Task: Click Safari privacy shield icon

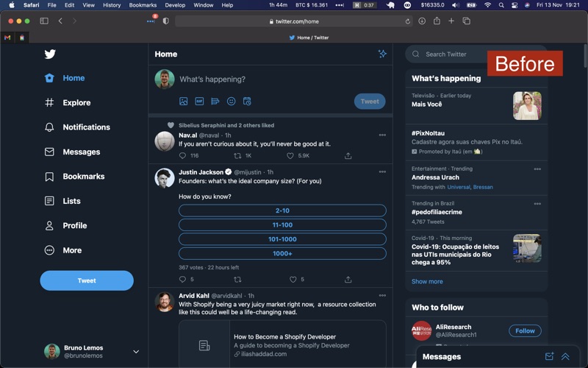Action: click(166, 21)
